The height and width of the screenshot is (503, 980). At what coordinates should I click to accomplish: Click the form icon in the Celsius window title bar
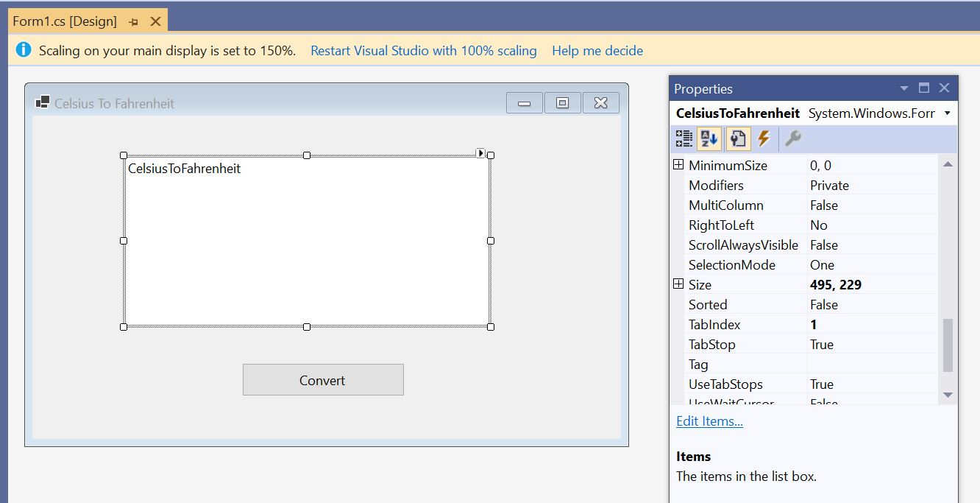[x=40, y=102]
